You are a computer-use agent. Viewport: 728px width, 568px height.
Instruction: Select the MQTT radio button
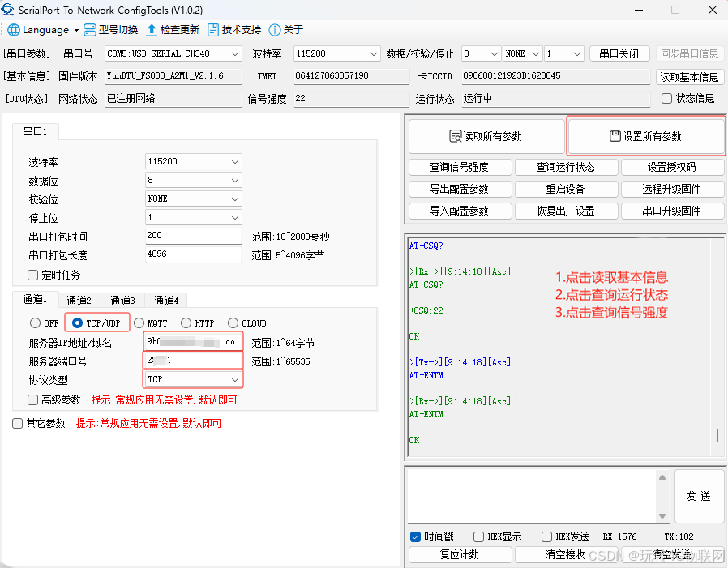[139, 323]
